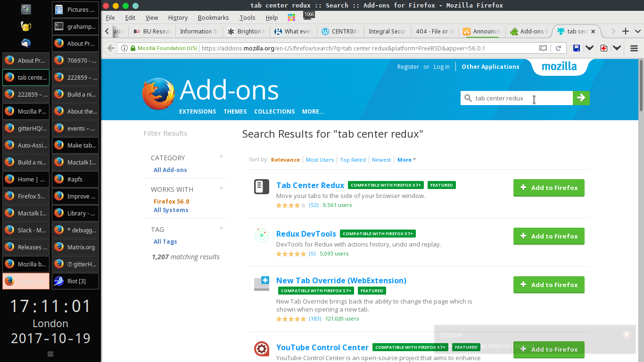Viewport: 644px width, 362px height.
Task: Switch to the Riot [3] window
Action: point(75,281)
